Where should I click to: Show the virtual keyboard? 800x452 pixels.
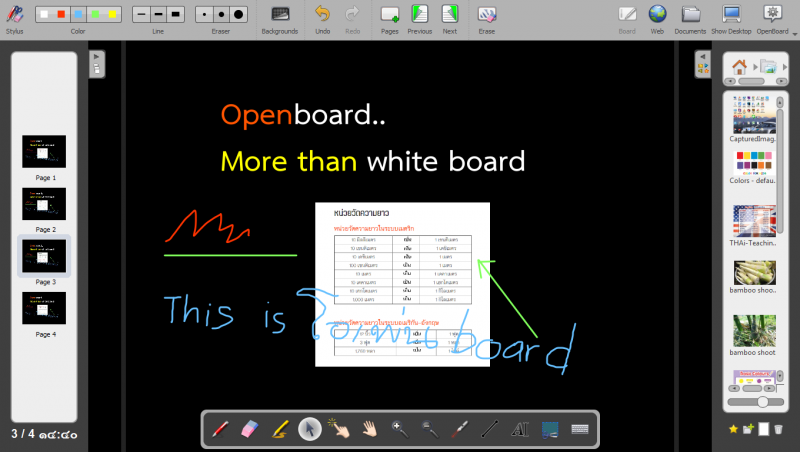(580, 429)
